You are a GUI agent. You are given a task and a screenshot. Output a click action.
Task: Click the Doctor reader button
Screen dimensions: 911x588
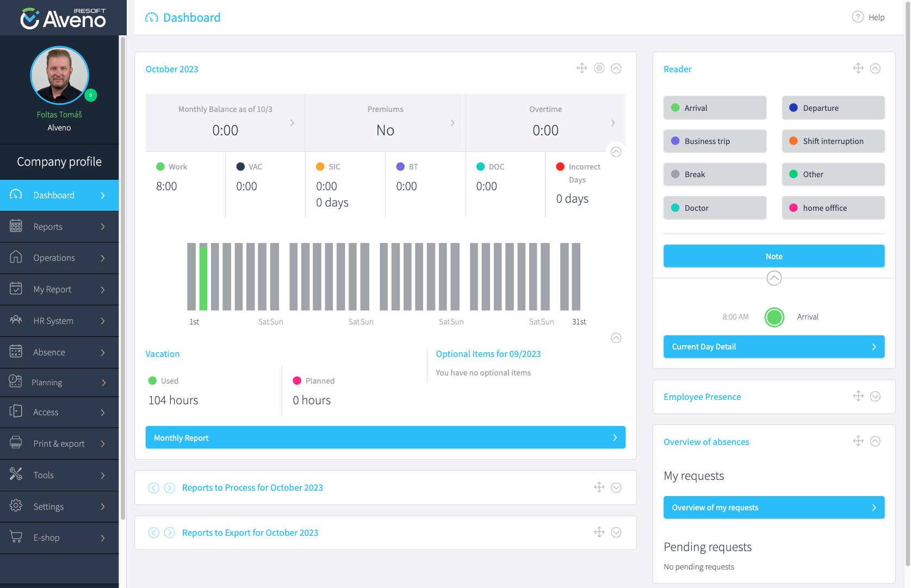click(x=715, y=208)
